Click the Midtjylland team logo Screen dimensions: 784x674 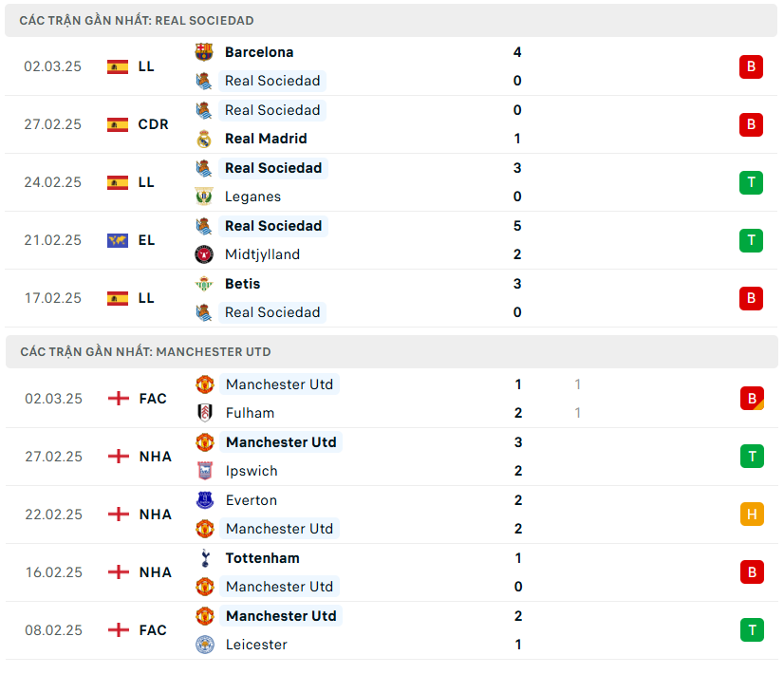(x=204, y=254)
